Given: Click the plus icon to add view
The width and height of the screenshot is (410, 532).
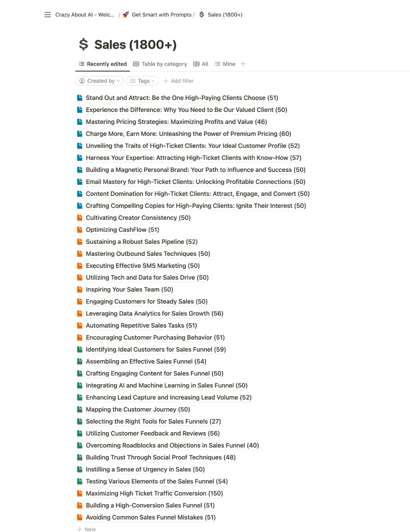Looking at the screenshot, I should pyautogui.click(x=243, y=64).
